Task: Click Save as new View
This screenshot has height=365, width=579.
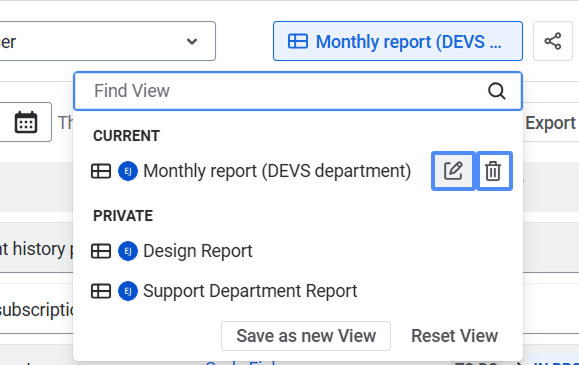Action: [306, 336]
